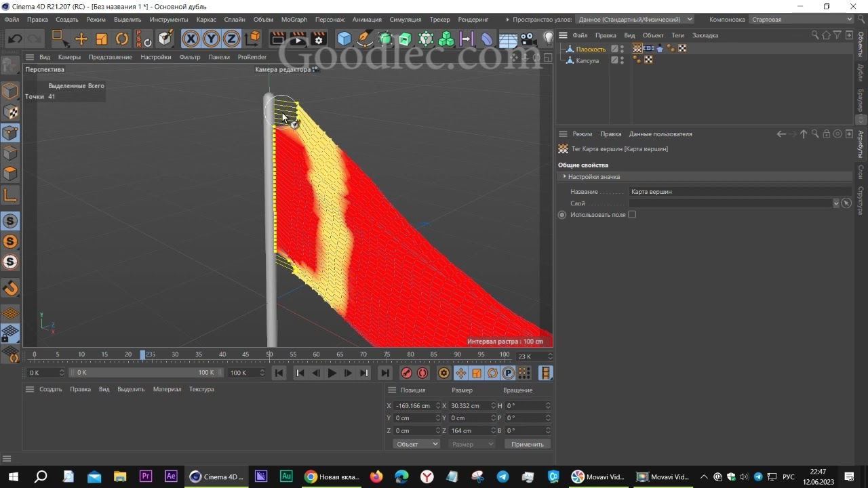This screenshot has width=868, height=488.
Task: Open the Слой dropdown arrow
Action: tap(836, 203)
